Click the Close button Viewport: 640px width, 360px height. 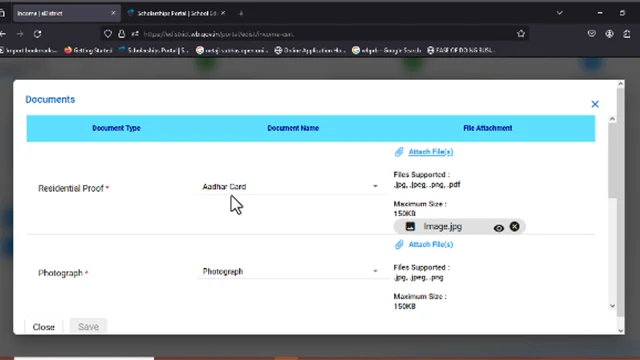pos(44,327)
